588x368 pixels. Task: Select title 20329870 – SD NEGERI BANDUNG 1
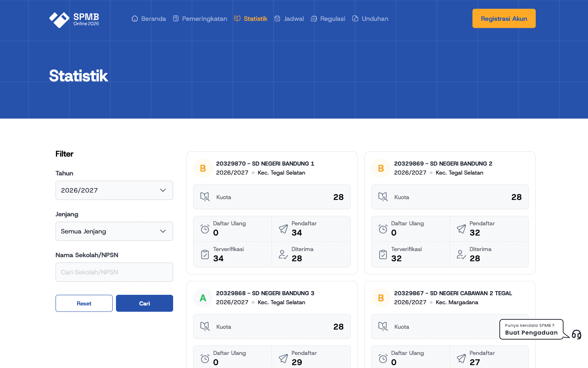pos(265,164)
